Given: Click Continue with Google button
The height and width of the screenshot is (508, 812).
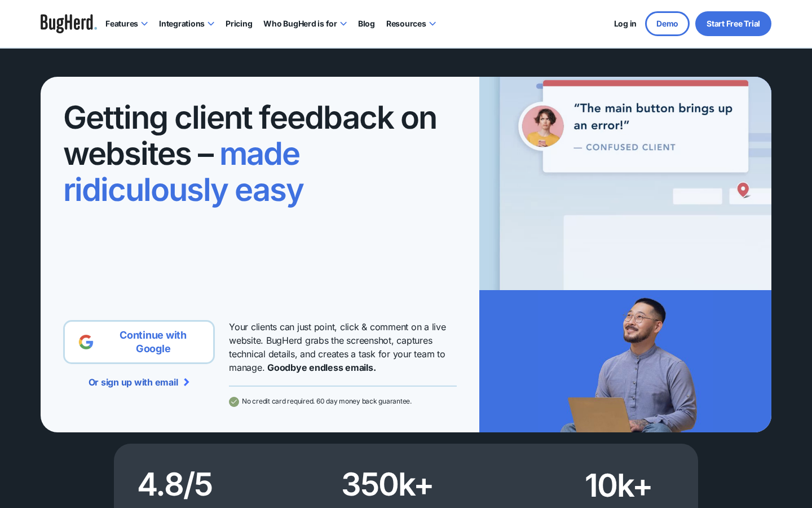Looking at the screenshot, I should click(x=139, y=342).
